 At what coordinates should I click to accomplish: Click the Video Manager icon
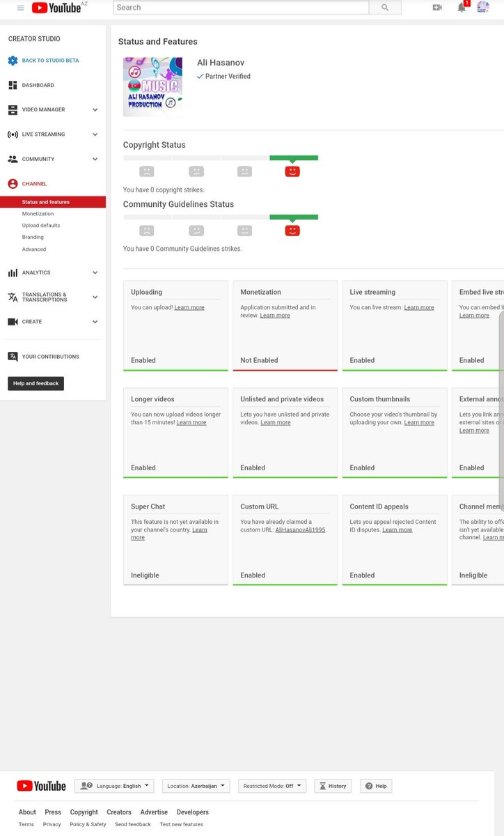[13, 110]
